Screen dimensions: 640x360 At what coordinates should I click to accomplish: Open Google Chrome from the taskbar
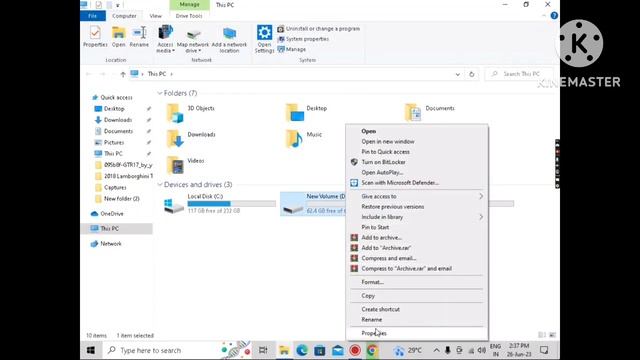click(372, 350)
